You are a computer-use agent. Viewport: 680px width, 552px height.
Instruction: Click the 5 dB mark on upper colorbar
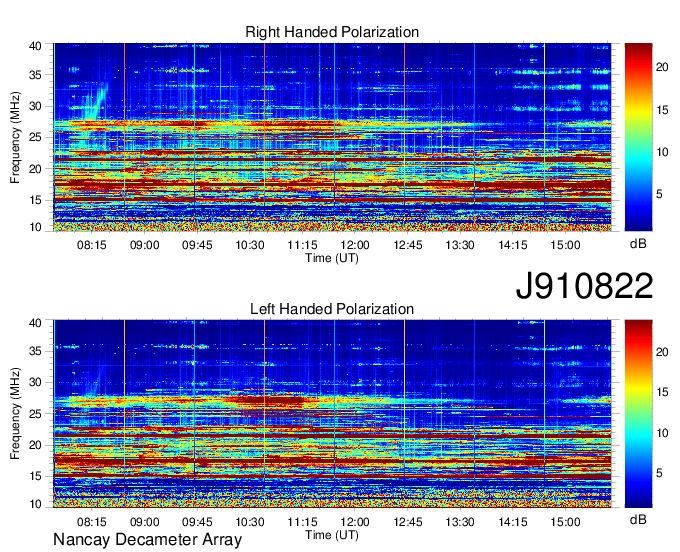[x=659, y=194]
